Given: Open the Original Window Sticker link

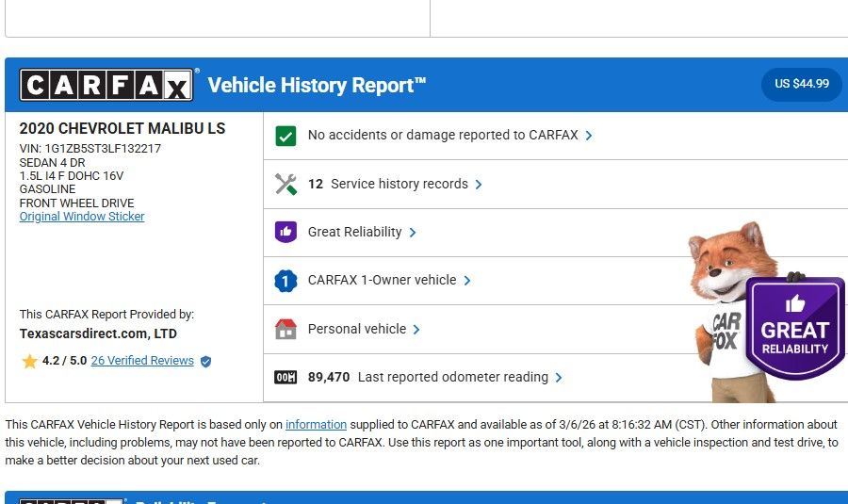Looking at the screenshot, I should click(x=82, y=217).
